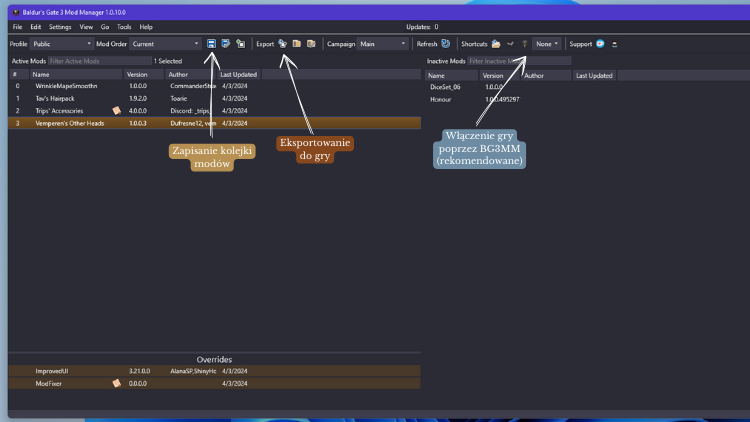Open the Mod Order dropdown showing Current
The height and width of the screenshot is (422, 750).
pos(165,44)
